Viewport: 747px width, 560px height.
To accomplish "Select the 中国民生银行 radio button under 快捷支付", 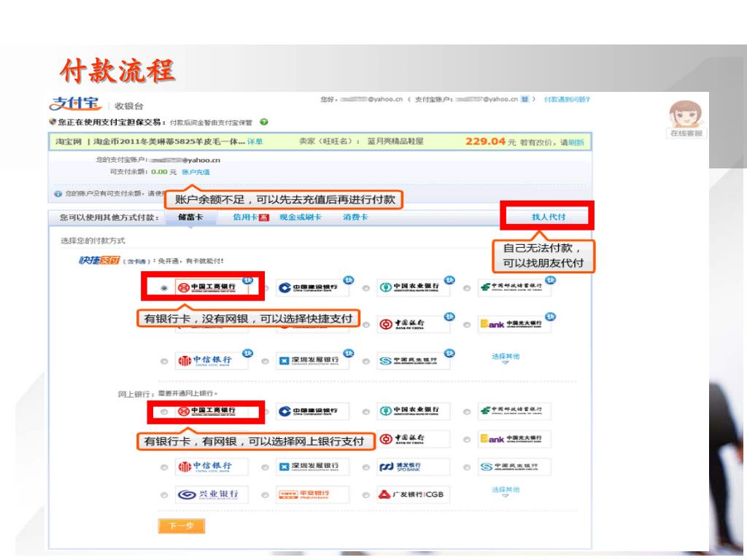I will 366,362.
